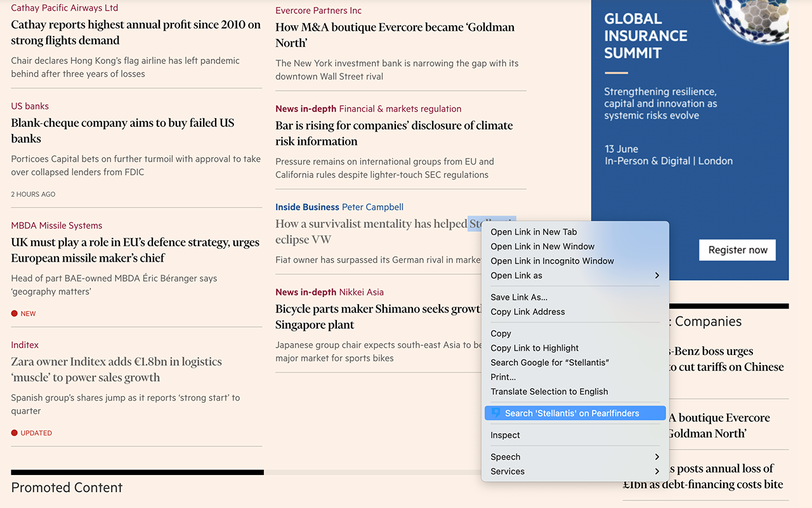Open the Nikkei Asia topic link

coord(361,292)
